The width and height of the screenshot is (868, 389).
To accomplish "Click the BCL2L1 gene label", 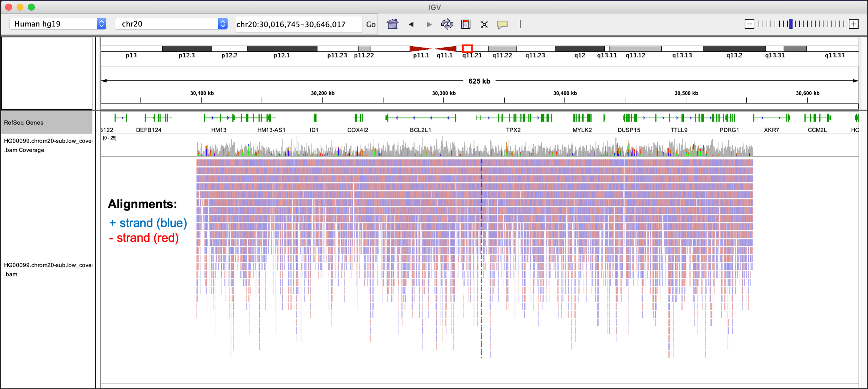I will tap(420, 130).
